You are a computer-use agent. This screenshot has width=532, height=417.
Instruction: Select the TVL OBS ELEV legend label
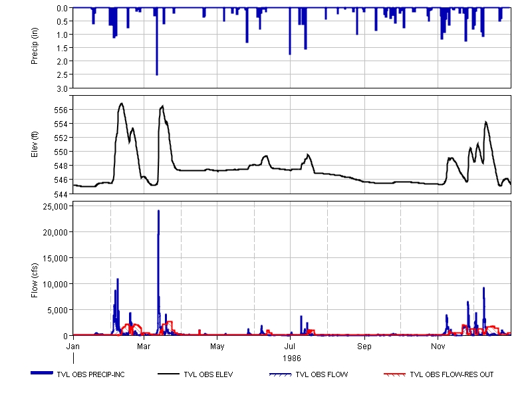tap(208, 374)
